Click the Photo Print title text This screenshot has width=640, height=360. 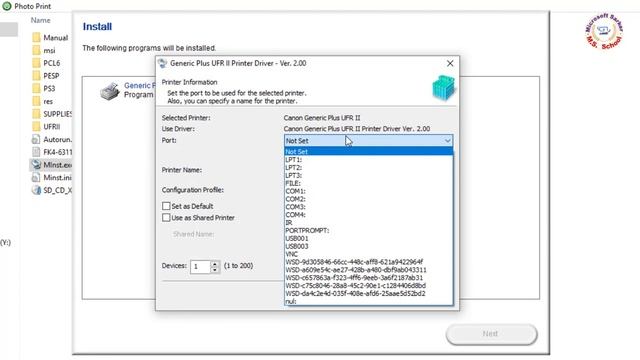[33, 6]
